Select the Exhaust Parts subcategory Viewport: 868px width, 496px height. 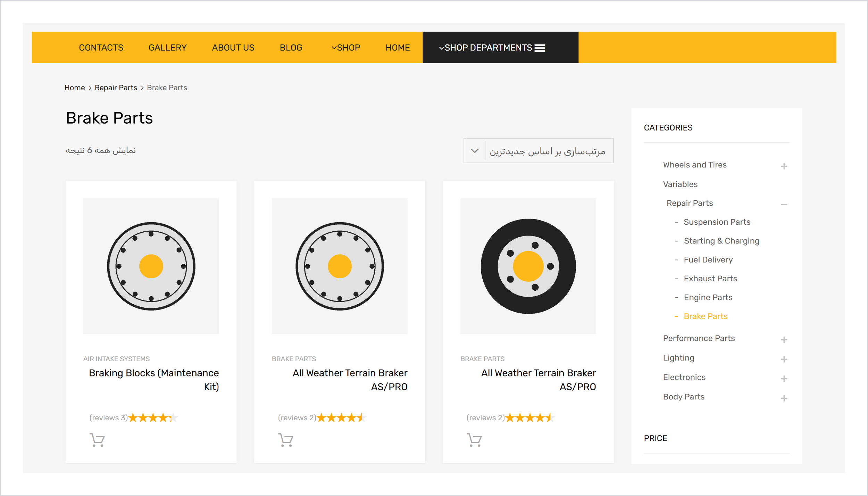pyautogui.click(x=710, y=279)
